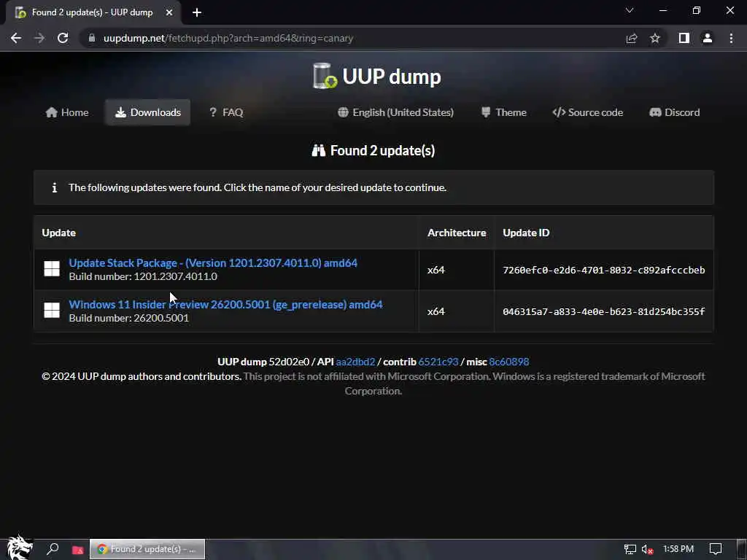Click the network icon in system tray
Screen dimensions: 747x560
click(630, 549)
